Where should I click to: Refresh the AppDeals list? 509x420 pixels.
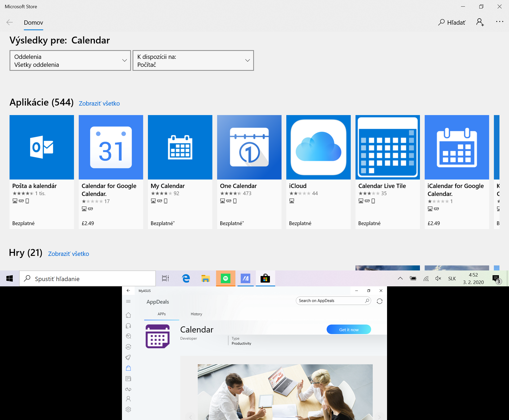[x=380, y=301]
